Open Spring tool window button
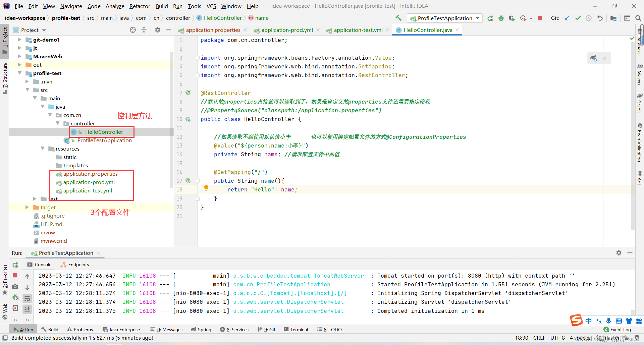This screenshot has width=644, height=345. 201,330
